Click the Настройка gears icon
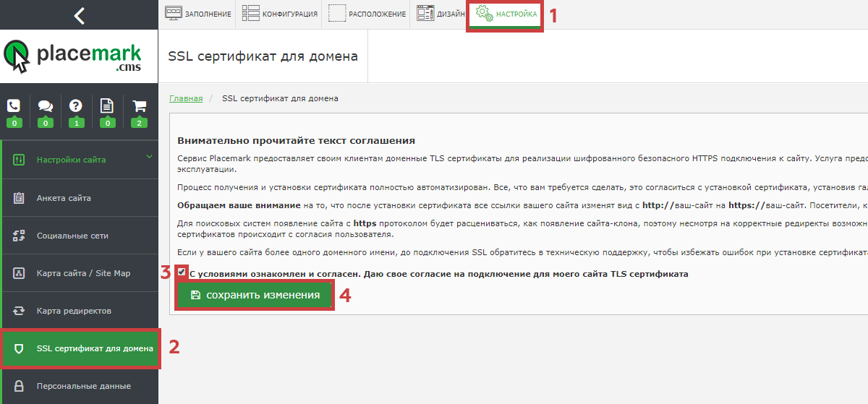Image resolution: width=868 pixels, height=404 pixels. pos(484,14)
